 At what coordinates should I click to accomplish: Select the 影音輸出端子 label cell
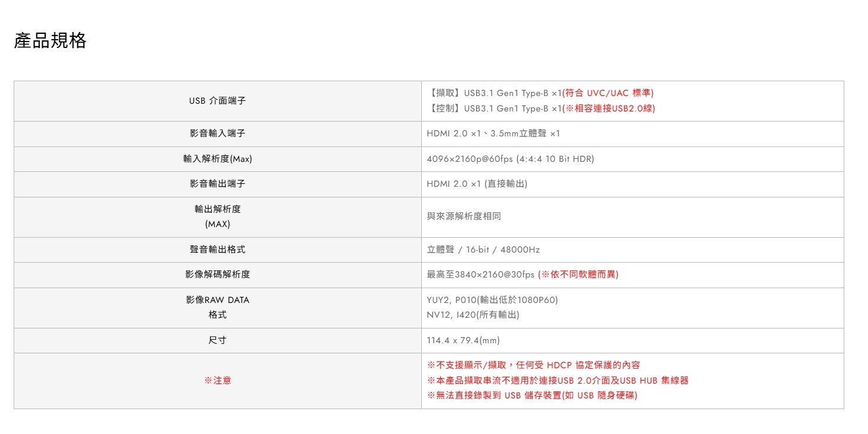tap(217, 184)
